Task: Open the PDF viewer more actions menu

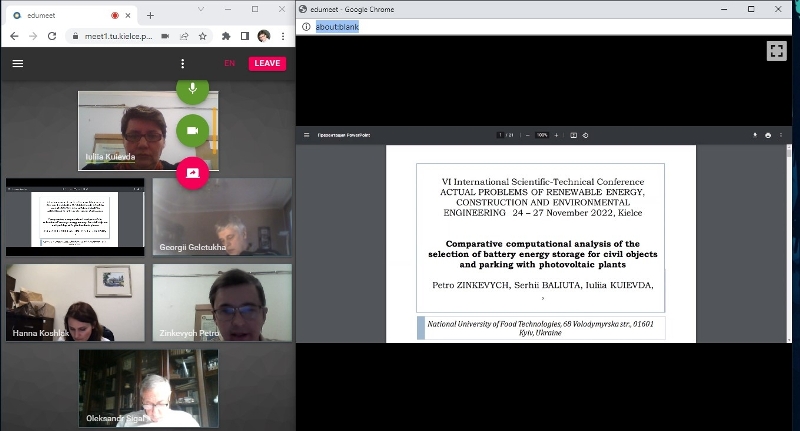Action: point(781,135)
